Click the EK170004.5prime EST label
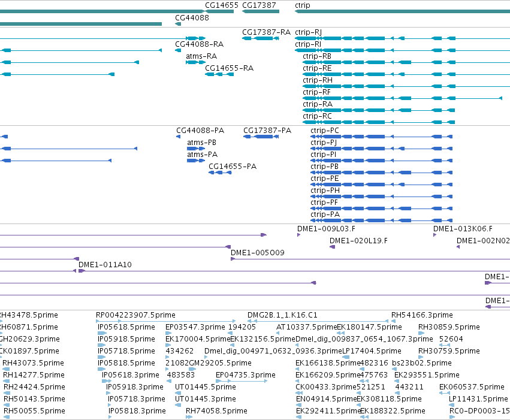The height and width of the screenshot is (420, 510). 198,339
